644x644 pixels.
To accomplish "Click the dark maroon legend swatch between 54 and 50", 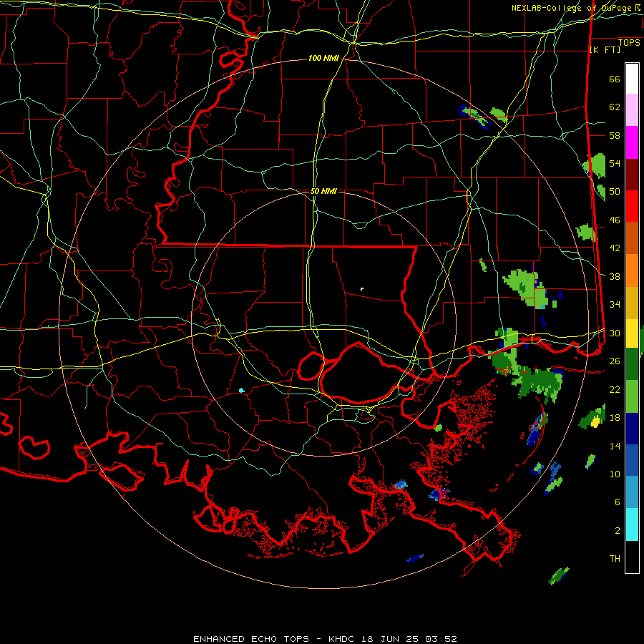I will 632,175.
